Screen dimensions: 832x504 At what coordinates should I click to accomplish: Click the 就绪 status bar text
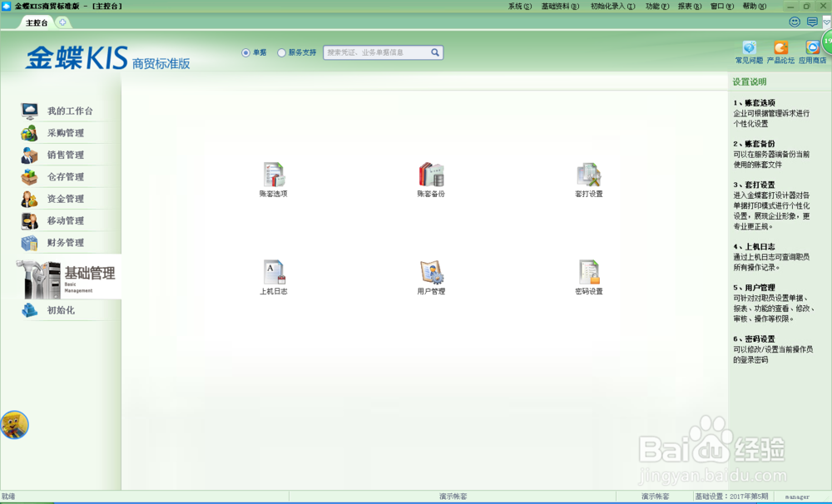(8, 497)
